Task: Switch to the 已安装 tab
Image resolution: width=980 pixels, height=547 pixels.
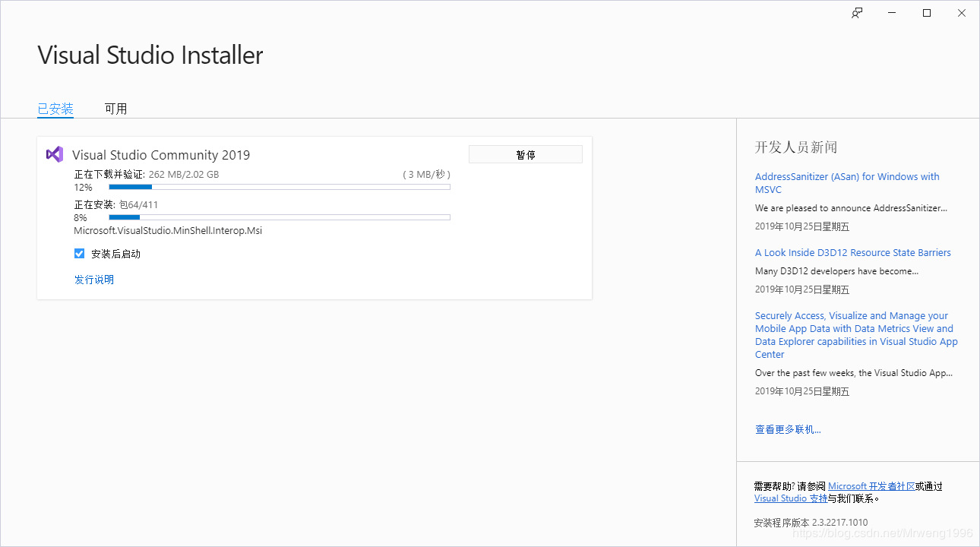Action: [55, 109]
